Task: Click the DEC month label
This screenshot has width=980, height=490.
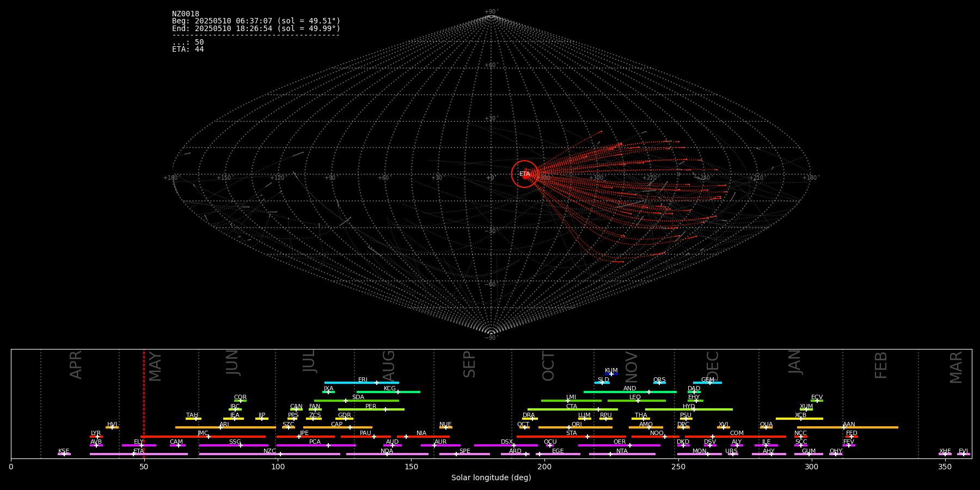Action: tap(713, 366)
